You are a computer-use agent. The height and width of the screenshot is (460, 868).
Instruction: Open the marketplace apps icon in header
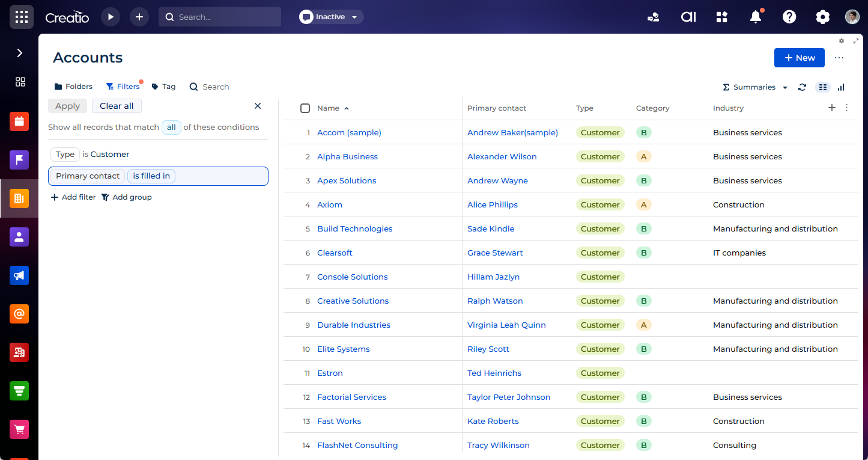pos(722,17)
